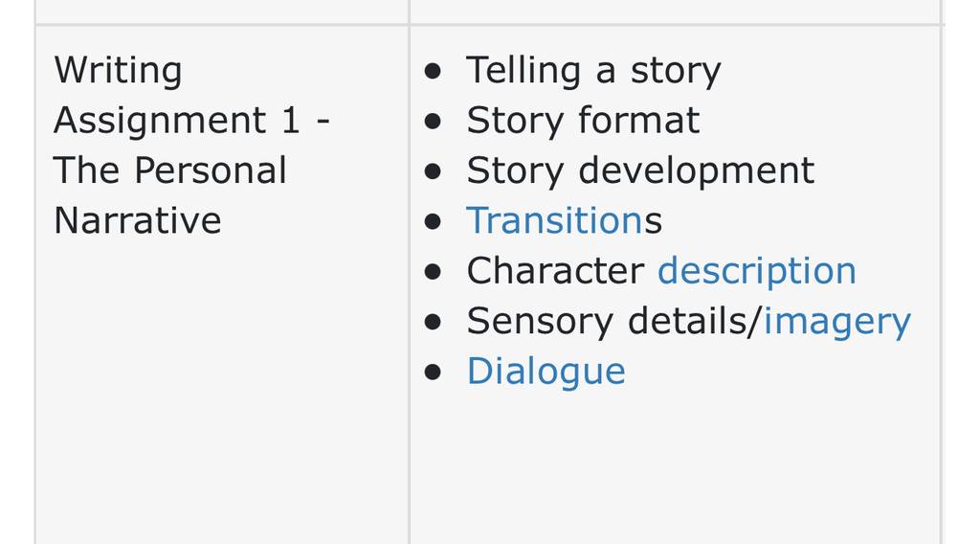980x544 pixels.
Task: Click the 'Telling a story' list item
Action: 593,70
